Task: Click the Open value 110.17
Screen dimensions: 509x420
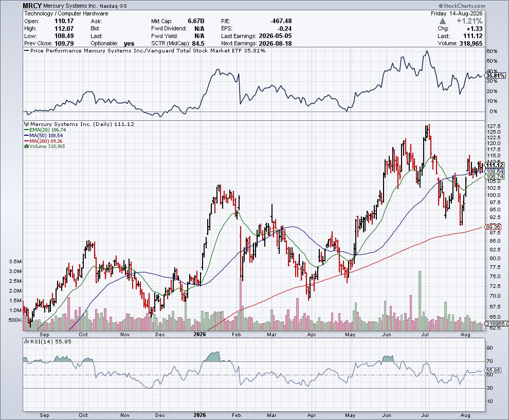Action: coord(64,21)
